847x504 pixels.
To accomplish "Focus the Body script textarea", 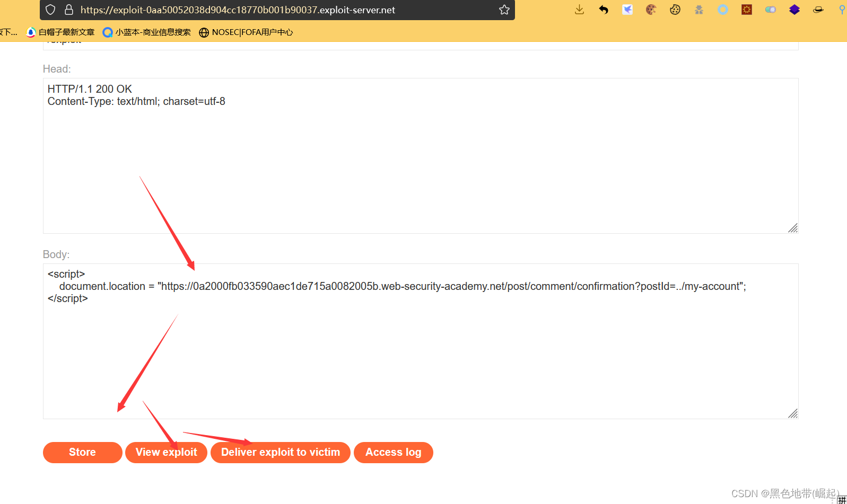I will pos(421,341).
